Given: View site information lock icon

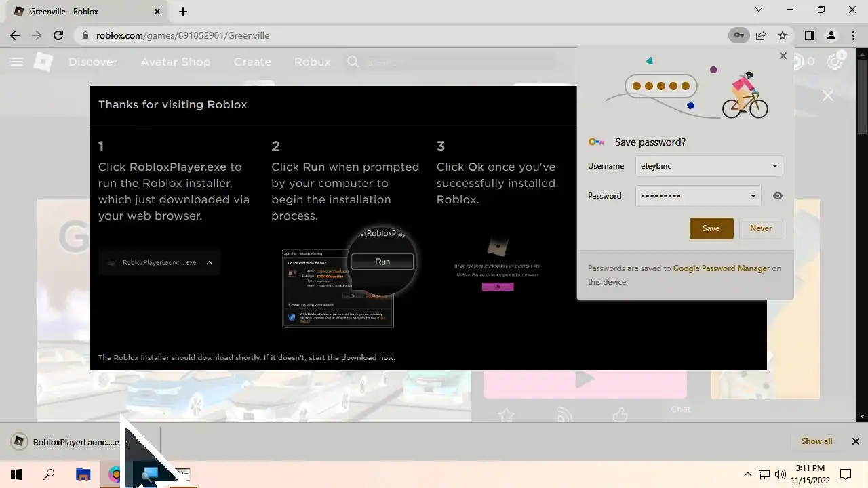Looking at the screenshot, I should pyautogui.click(x=85, y=35).
